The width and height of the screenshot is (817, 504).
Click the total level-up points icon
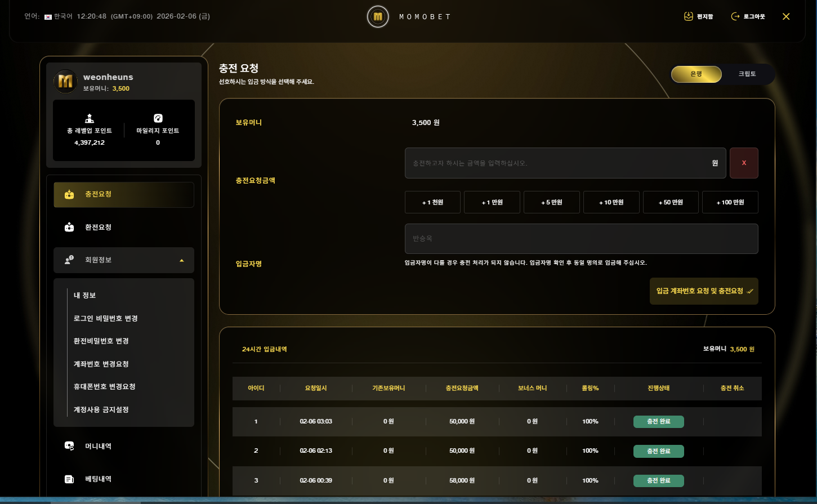tap(90, 118)
